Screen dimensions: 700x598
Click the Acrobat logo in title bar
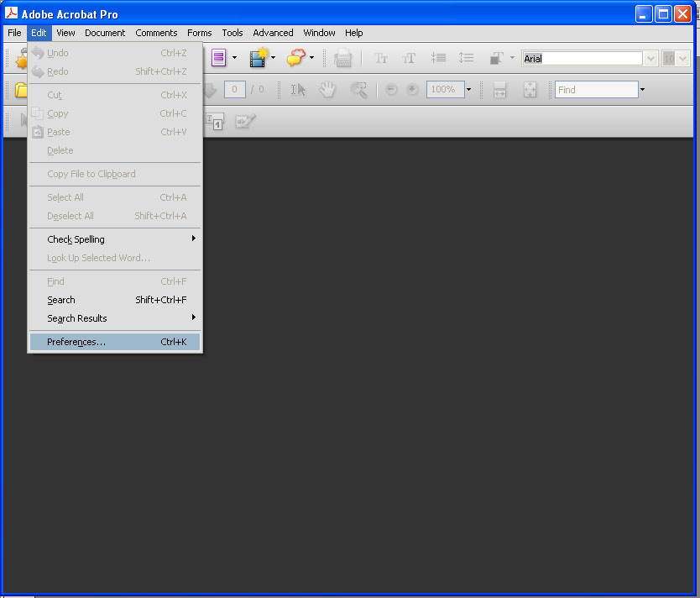pos(11,13)
